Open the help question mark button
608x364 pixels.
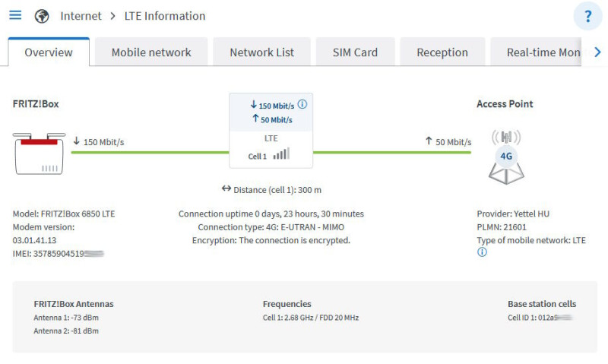pyautogui.click(x=587, y=17)
